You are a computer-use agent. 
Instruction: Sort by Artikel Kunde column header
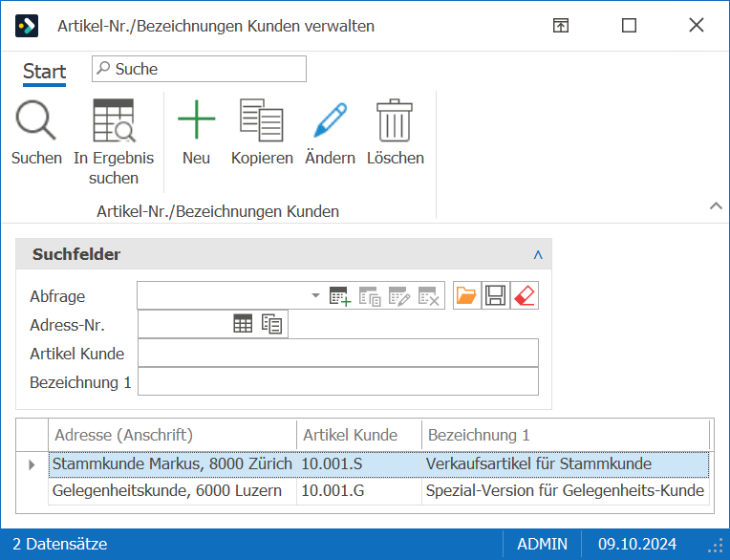point(359,435)
